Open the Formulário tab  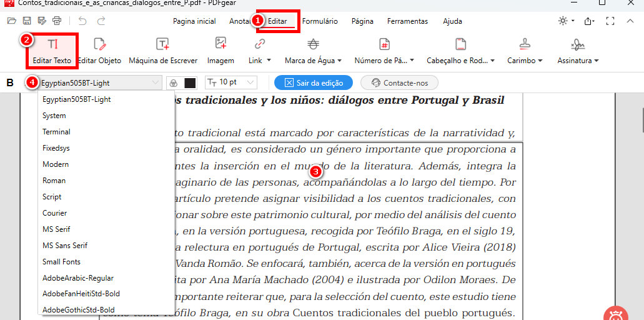point(320,21)
